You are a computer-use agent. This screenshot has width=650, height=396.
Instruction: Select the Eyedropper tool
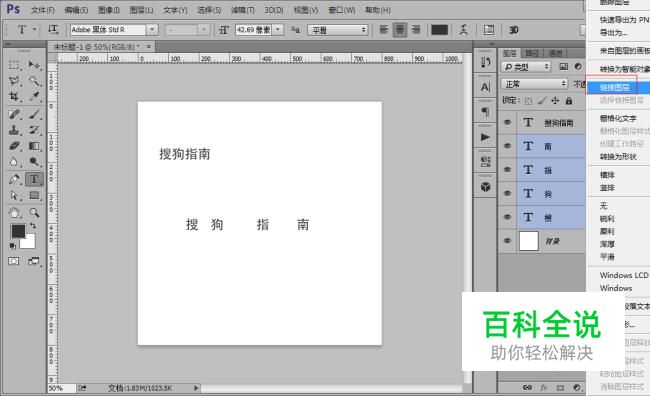pos(34,96)
